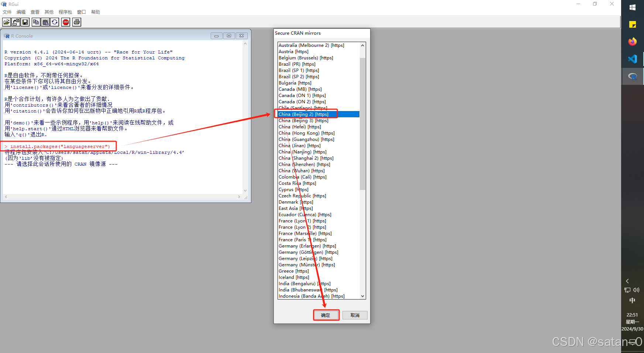This screenshot has width=644, height=353.
Task: Select Canada (MB) [https] mirror
Action: pyautogui.click(x=318, y=89)
